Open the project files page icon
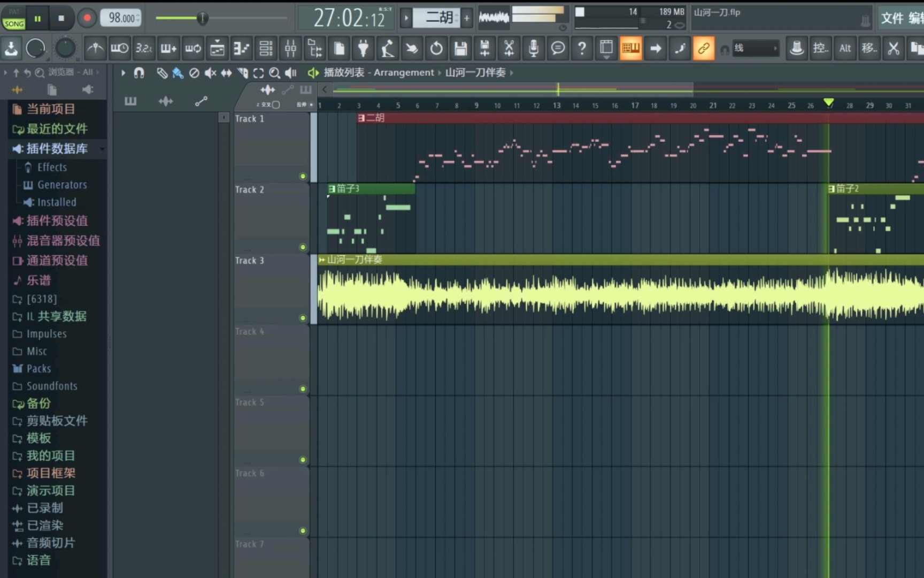Viewport: 924px width, 578px height. point(339,49)
